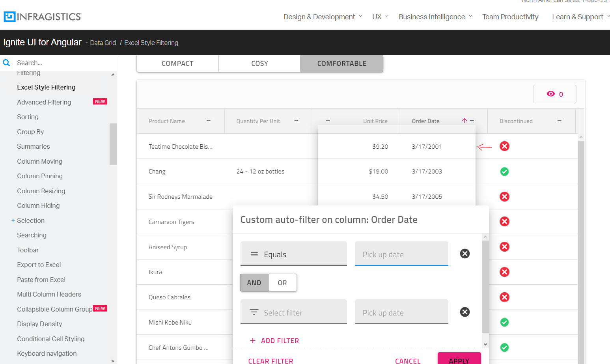The height and width of the screenshot is (364, 610).
Task: Click the Infragistics logo
Action: point(42,17)
